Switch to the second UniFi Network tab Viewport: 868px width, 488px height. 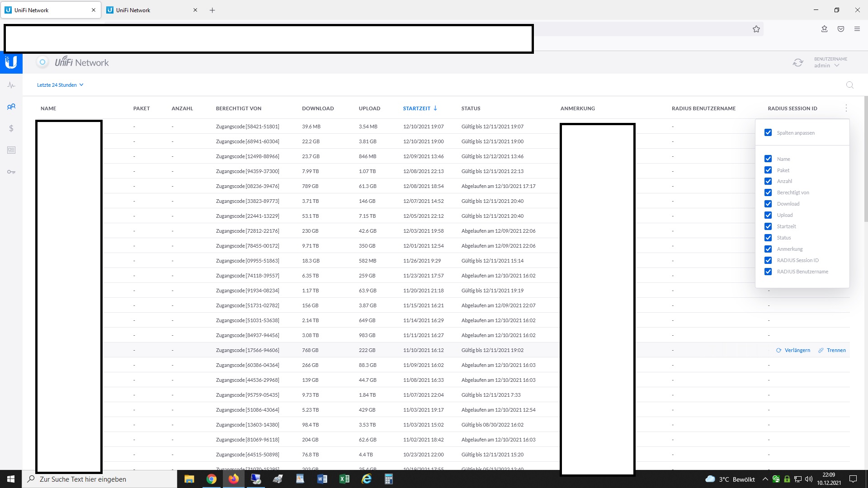(152, 10)
